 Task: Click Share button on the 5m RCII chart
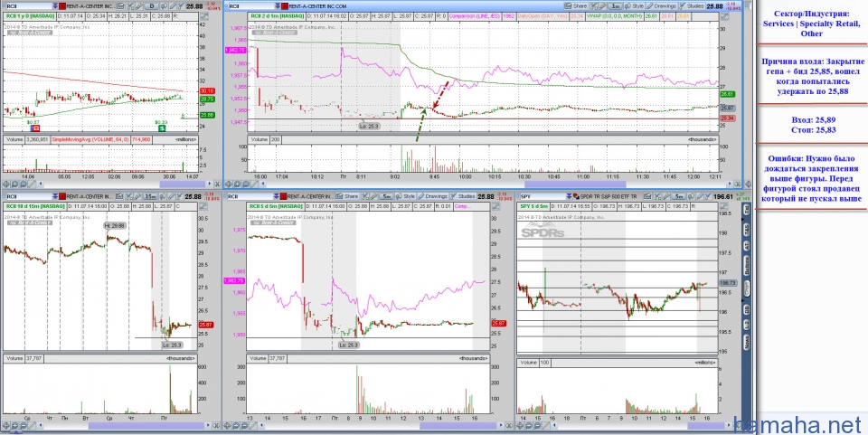[x=347, y=196]
